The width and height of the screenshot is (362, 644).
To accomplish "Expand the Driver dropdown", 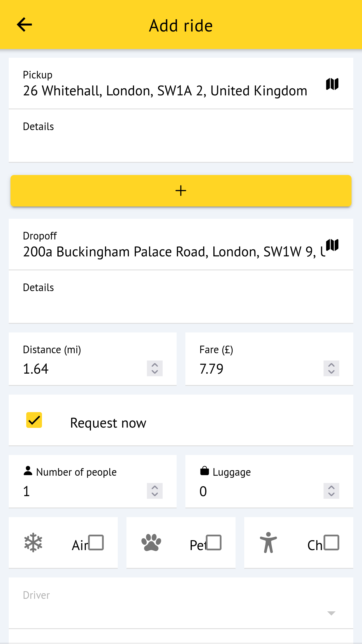I will click(x=331, y=613).
